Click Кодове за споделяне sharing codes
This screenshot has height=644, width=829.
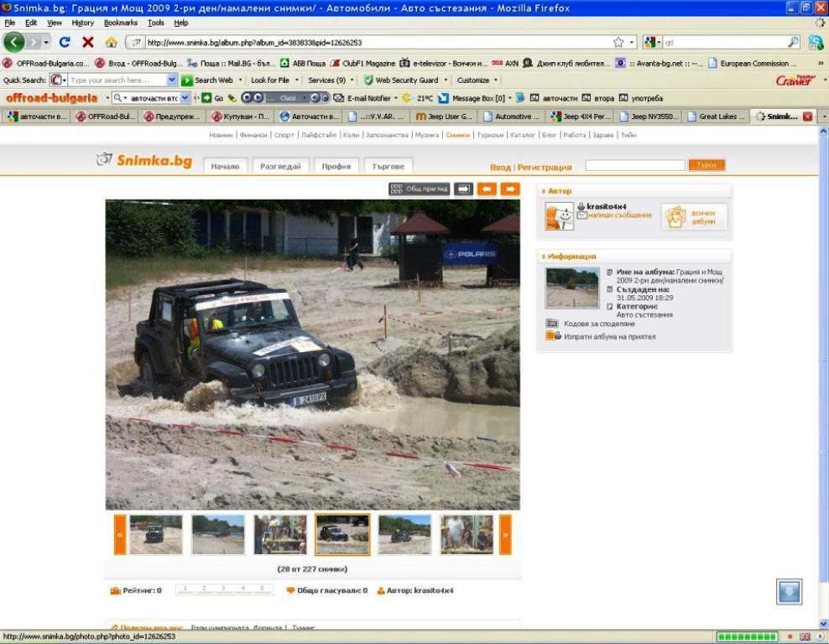(599, 324)
